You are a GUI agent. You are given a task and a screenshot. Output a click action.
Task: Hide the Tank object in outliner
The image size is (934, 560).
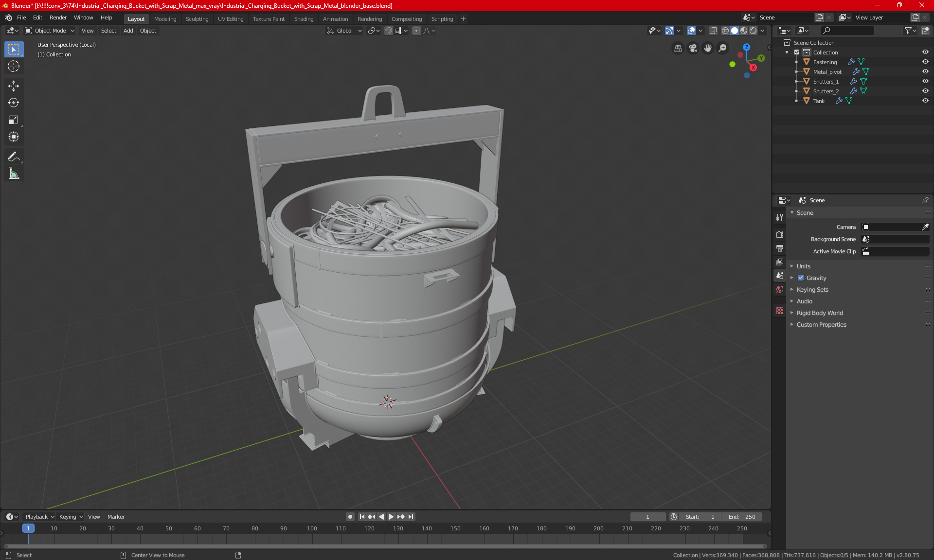pos(925,101)
